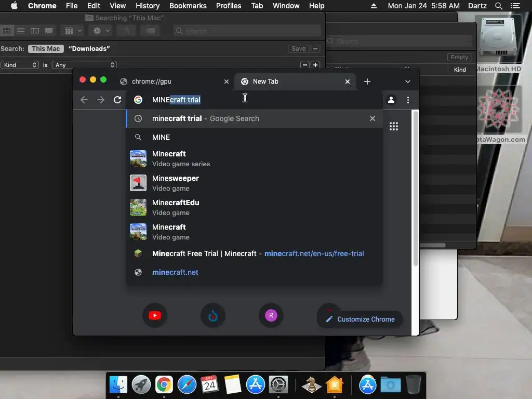532x399 pixels.
Task: Click the address bar text MINEcraft trial
Action: pos(176,100)
